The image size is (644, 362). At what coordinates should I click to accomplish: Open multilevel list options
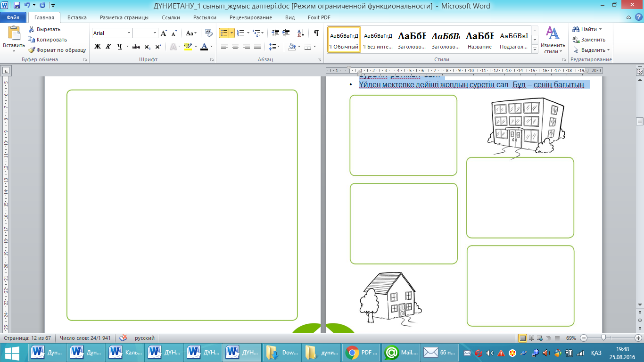click(258, 33)
